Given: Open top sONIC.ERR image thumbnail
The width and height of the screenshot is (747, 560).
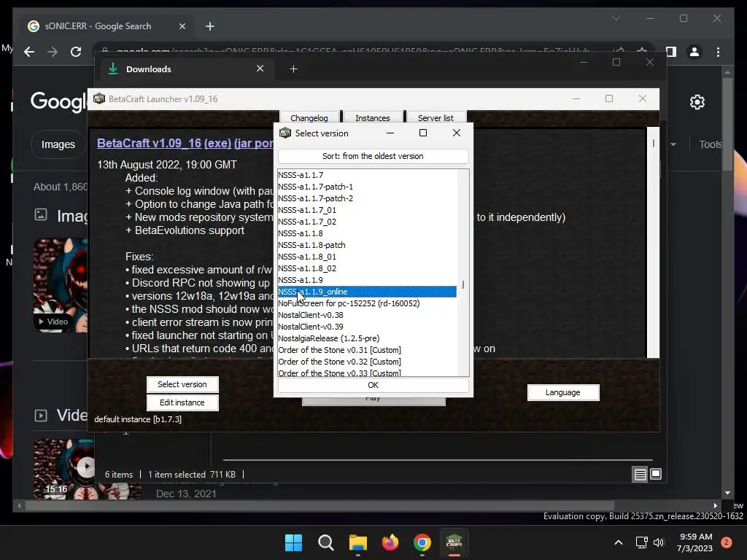Looking at the screenshot, I should click(61, 285).
